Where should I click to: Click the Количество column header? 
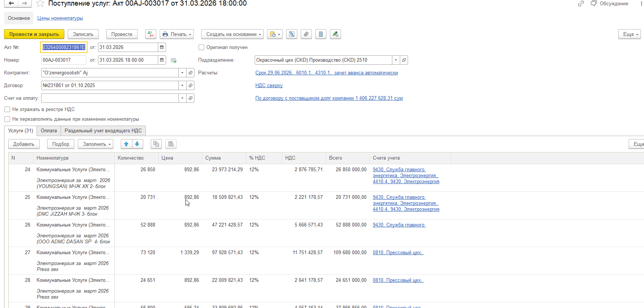pyautogui.click(x=137, y=158)
